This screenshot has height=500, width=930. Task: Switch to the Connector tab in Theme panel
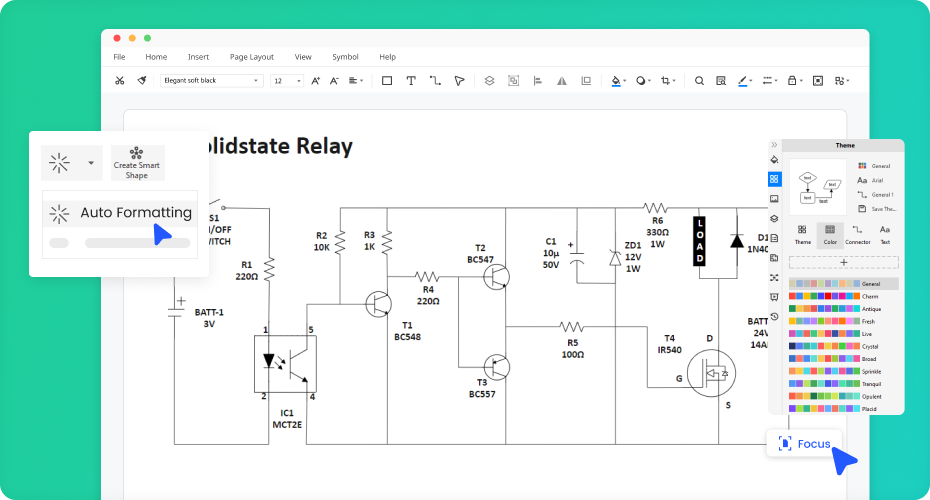click(x=857, y=235)
